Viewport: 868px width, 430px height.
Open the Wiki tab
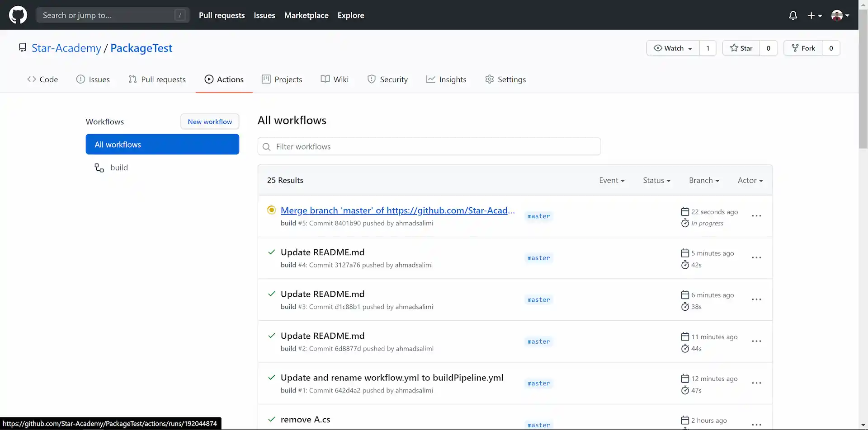click(x=335, y=79)
